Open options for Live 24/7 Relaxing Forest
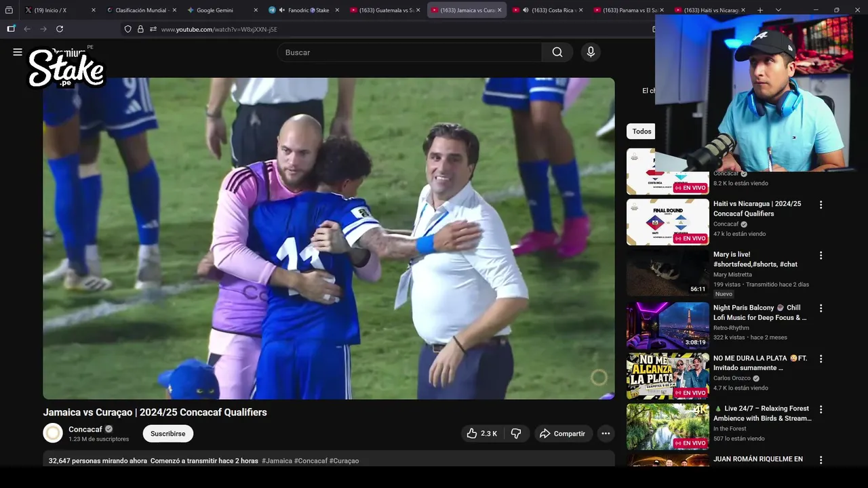The width and height of the screenshot is (868, 488). coord(821,409)
